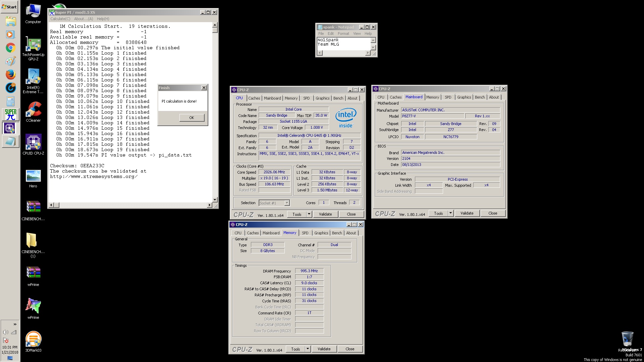The height and width of the screenshot is (362, 644).
Task: Click OK in the Finish dialog
Action: tap(192, 118)
